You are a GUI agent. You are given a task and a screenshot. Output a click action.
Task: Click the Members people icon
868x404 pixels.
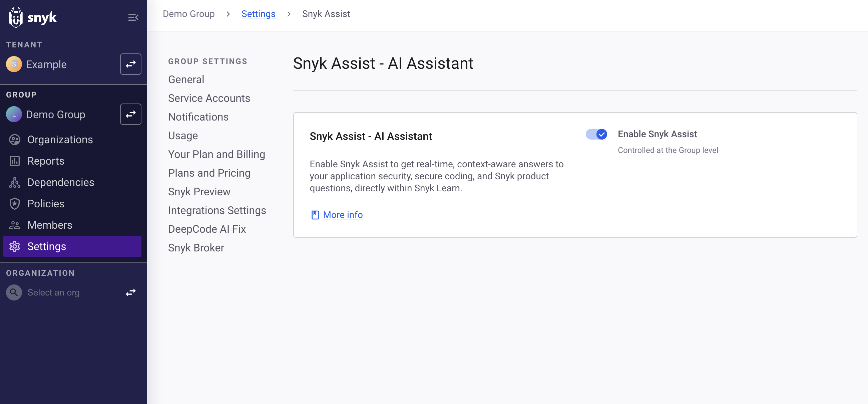coord(14,225)
